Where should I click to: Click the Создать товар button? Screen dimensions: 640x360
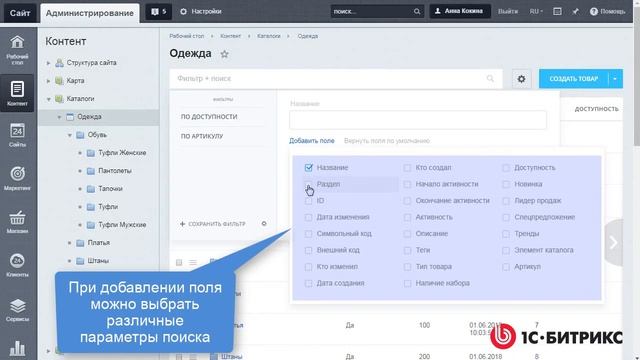coord(573,79)
